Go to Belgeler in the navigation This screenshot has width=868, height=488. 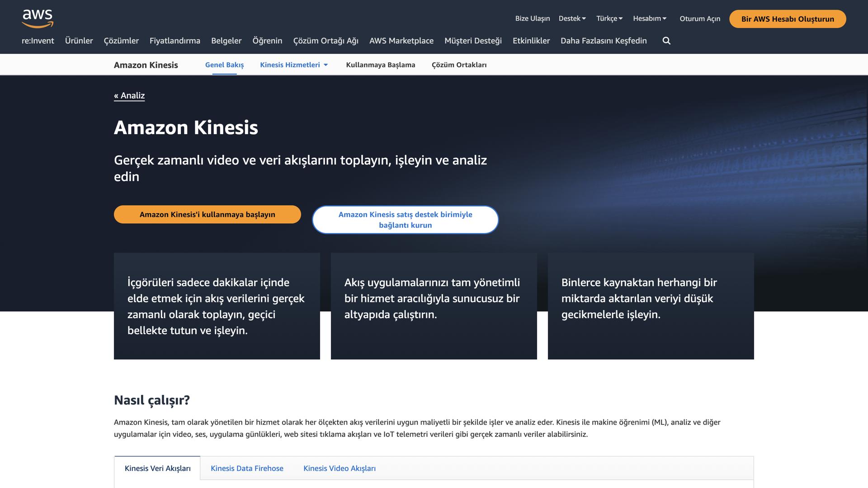point(226,41)
